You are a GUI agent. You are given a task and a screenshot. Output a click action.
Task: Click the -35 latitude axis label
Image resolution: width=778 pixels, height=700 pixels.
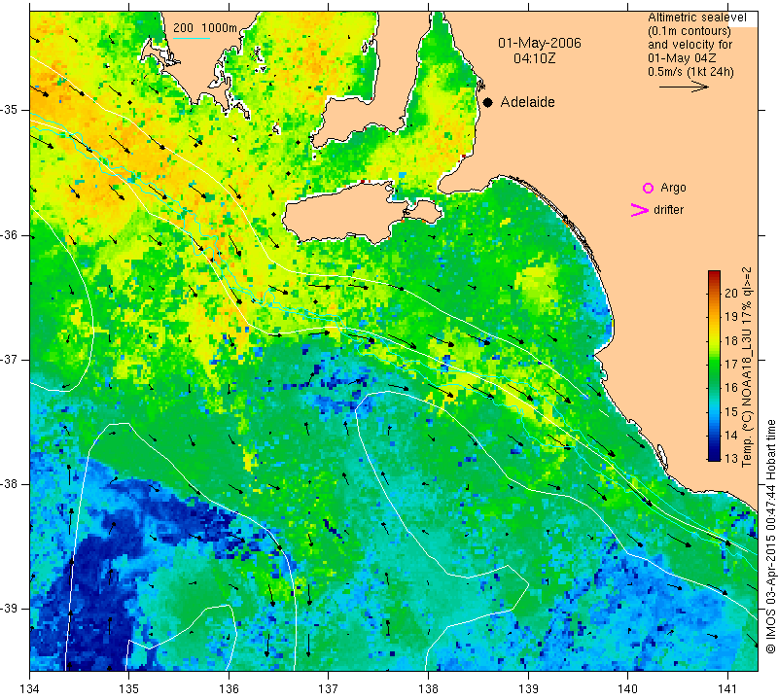tap(9, 110)
